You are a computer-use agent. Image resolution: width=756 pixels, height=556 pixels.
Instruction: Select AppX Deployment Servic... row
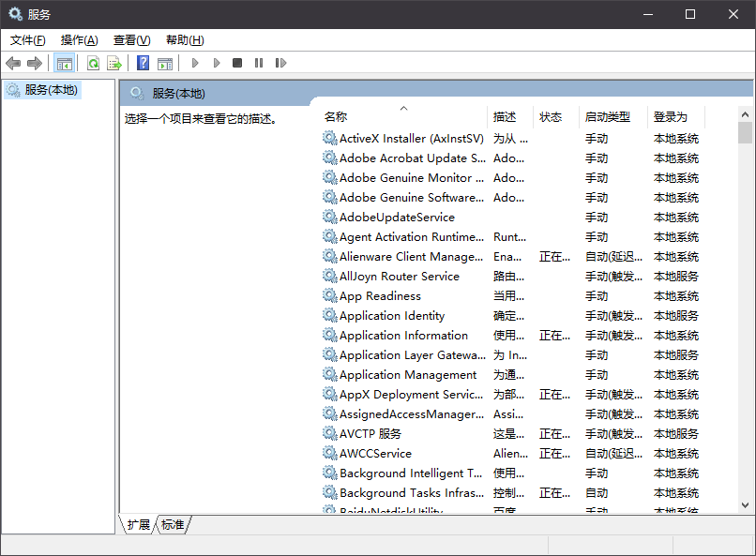tap(510, 394)
